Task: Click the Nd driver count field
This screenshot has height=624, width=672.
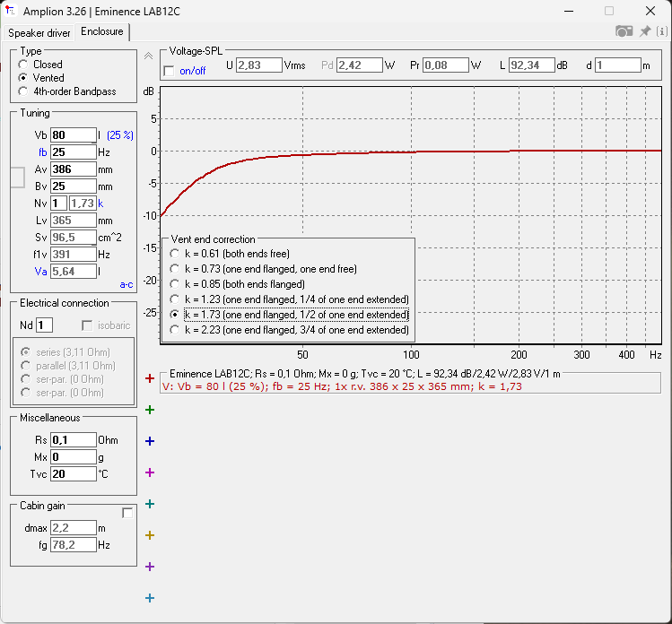Action: [44, 325]
